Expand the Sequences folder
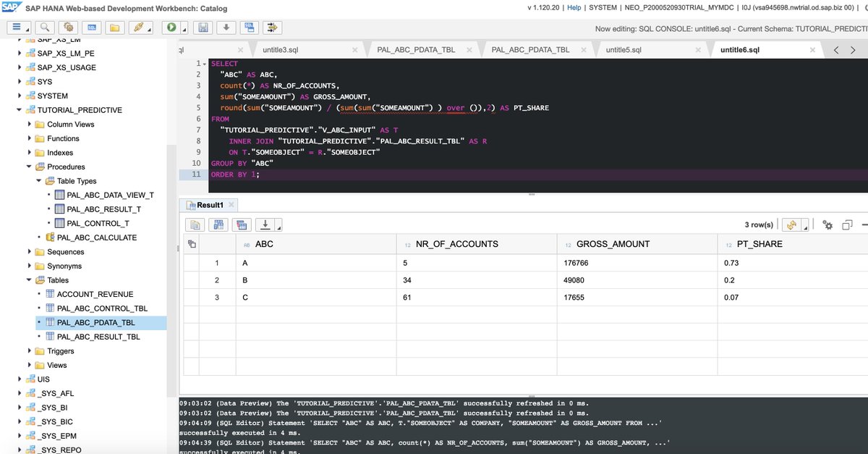This screenshot has height=454, width=868. tap(30, 252)
